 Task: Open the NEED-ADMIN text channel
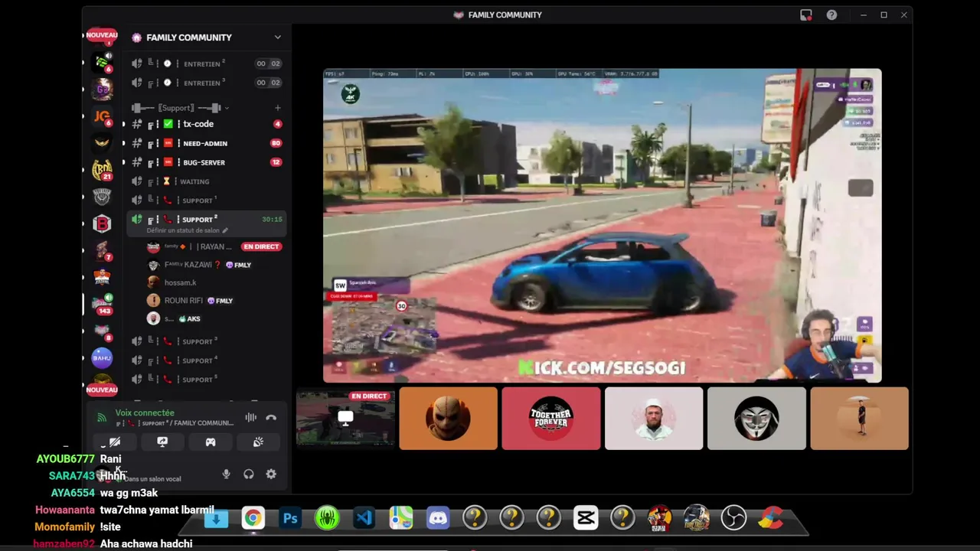pos(207,143)
